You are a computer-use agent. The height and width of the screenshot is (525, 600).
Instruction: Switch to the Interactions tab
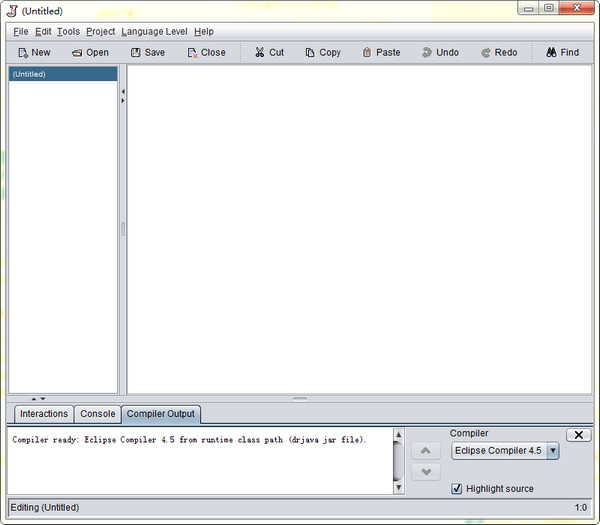pos(44,414)
